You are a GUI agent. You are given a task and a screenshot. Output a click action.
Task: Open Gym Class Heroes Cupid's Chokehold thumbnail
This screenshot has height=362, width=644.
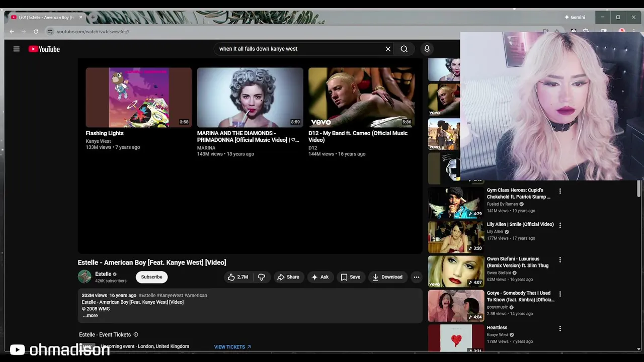click(x=456, y=203)
